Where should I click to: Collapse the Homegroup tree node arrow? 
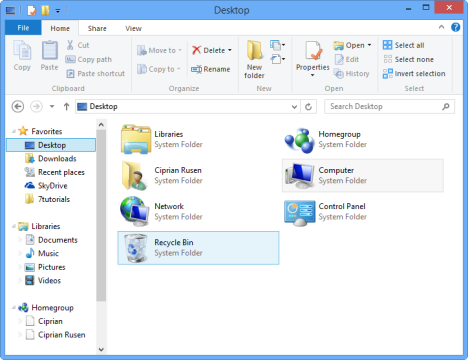[x=14, y=308]
